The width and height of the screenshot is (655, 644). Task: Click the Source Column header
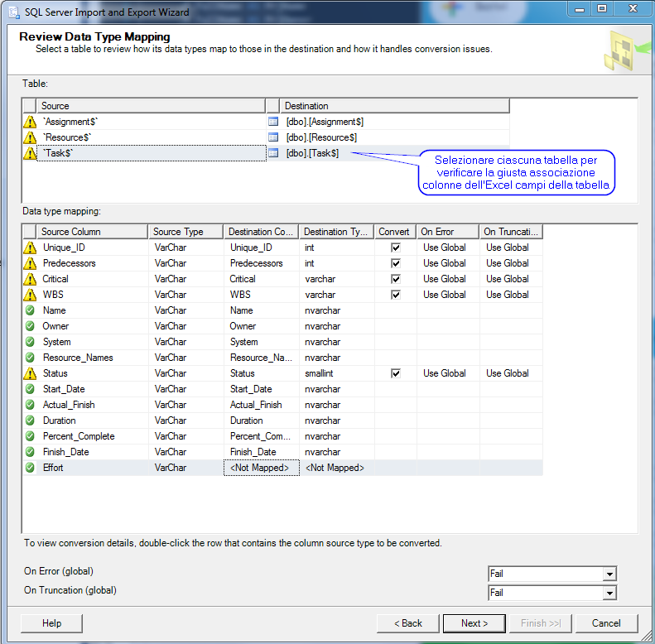tap(91, 232)
